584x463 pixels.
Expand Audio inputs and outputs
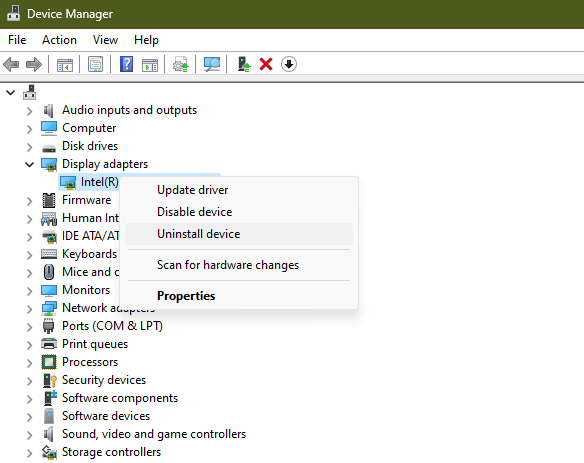29,111
